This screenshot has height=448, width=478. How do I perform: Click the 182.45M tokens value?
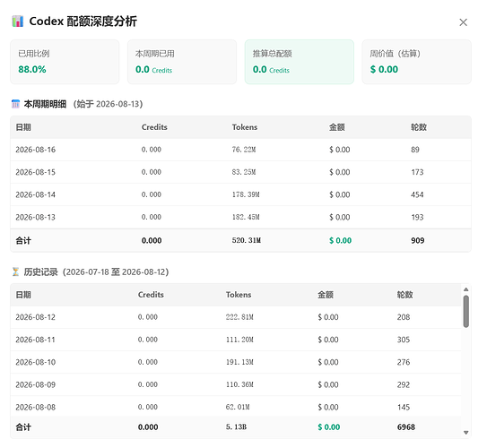pos(246,217)
